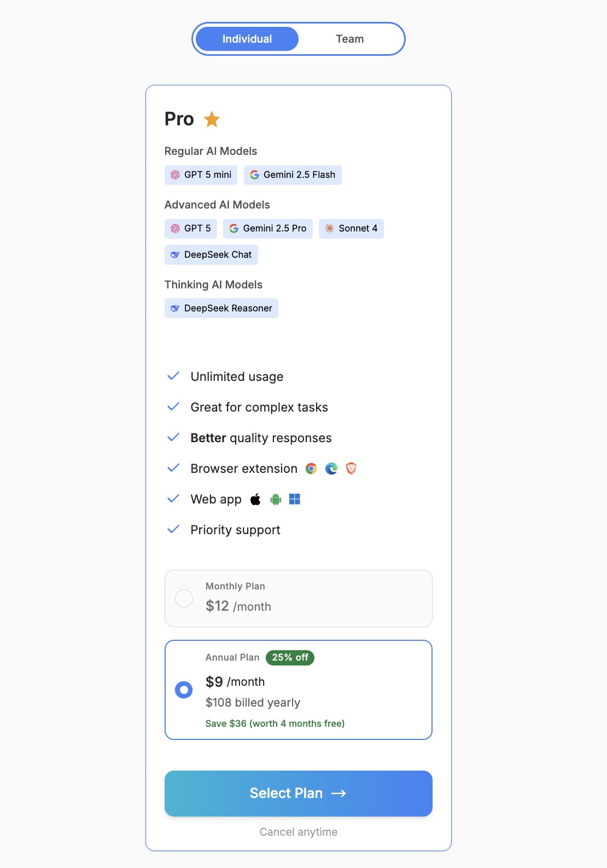Click the Gemini 2.5 Flash model chip

(x=293, y=175)
